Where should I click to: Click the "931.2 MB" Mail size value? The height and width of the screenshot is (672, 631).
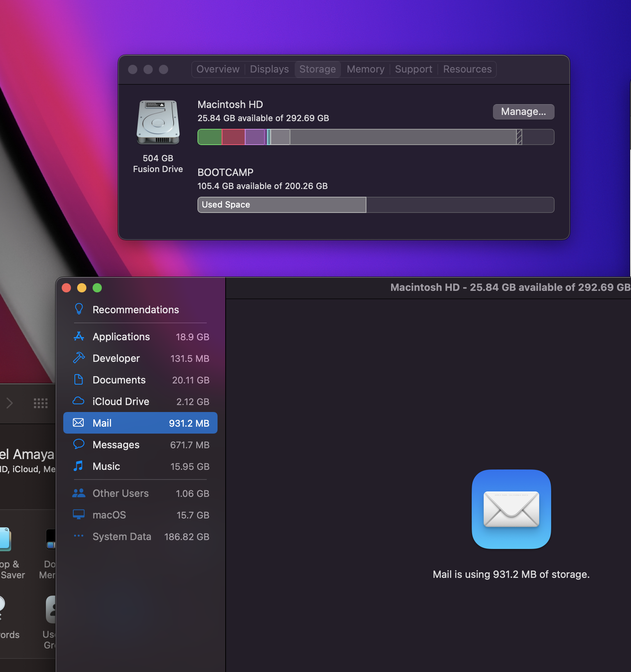pos(189,423)
